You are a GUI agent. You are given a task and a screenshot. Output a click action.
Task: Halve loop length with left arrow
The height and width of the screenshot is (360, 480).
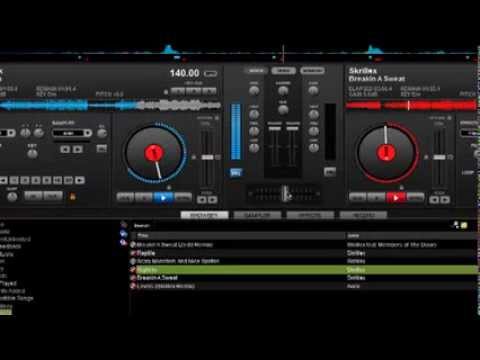pos(3,180)
